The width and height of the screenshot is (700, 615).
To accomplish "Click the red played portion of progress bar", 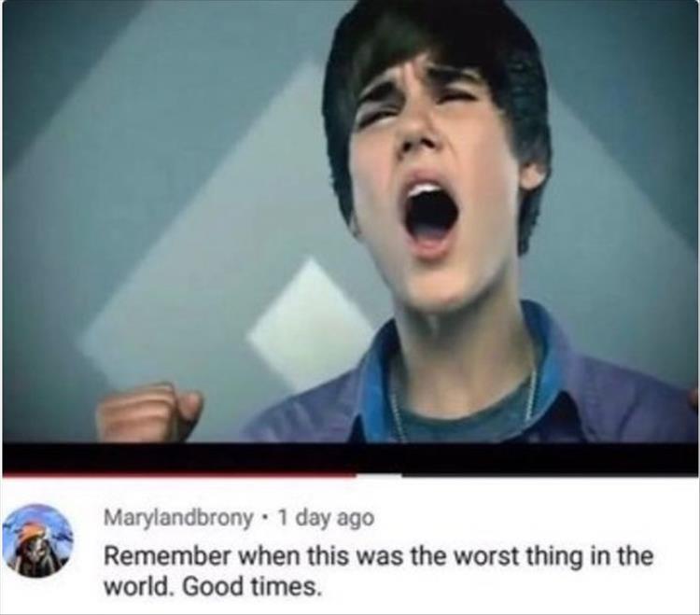I will (x=178, y=475).
